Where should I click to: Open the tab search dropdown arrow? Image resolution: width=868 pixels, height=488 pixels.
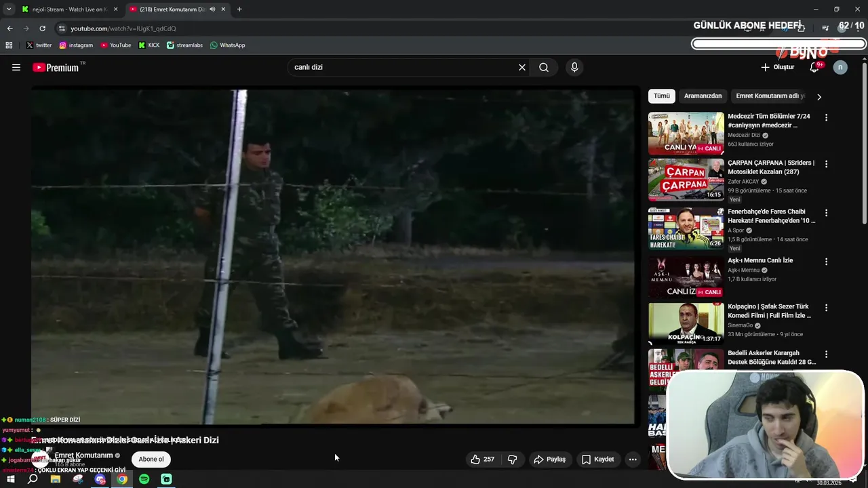8,9
